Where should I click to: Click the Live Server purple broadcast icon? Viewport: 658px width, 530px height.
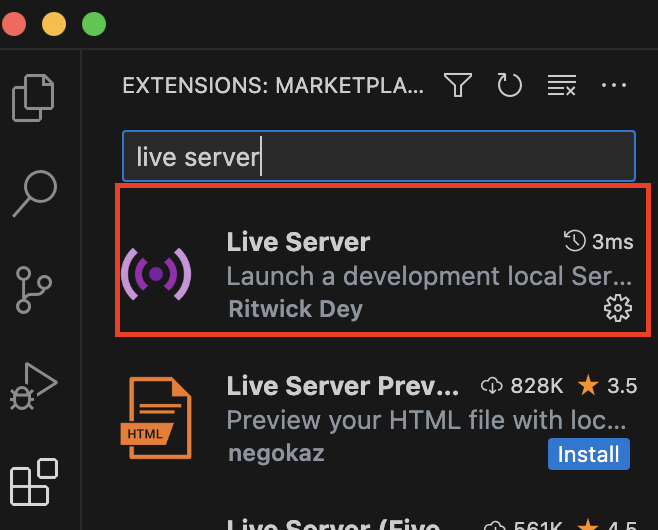pos(156,274)
